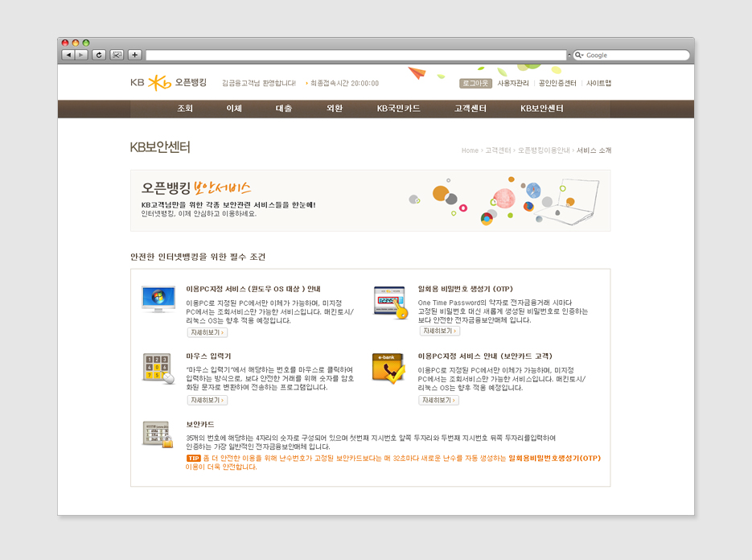Screen dimensions: 752x560
Task: Click the green window zoom button
Action: 86,43
